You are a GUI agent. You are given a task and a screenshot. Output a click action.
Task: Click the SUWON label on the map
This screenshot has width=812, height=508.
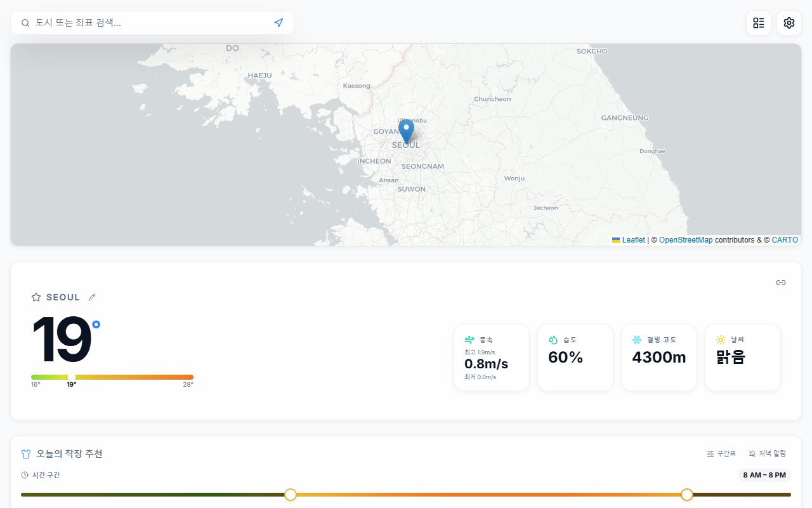click(412, 189)
